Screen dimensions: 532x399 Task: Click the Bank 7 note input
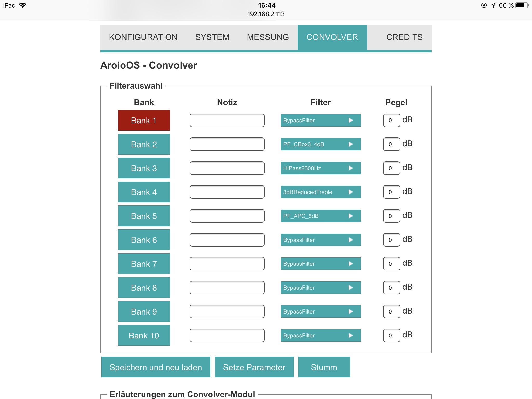tap(227, 264)
